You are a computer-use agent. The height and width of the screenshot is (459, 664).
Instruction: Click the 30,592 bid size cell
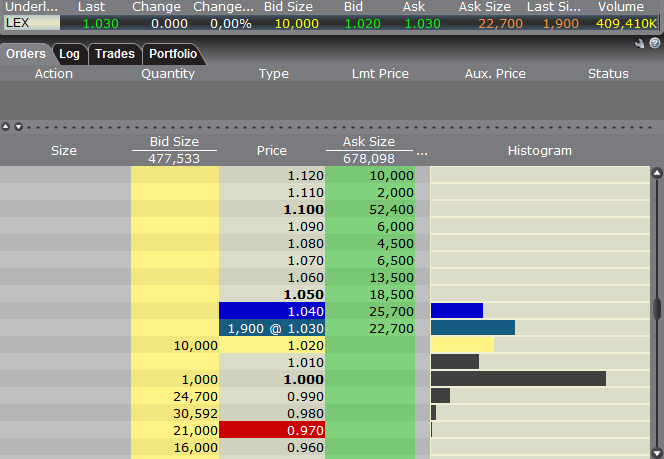click(x=175, y=413)
